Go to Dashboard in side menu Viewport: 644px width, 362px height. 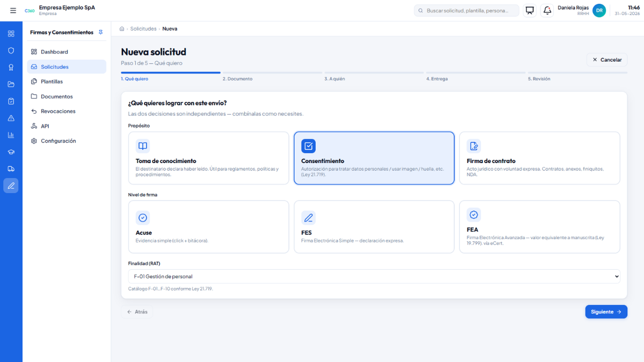[67, 52]
